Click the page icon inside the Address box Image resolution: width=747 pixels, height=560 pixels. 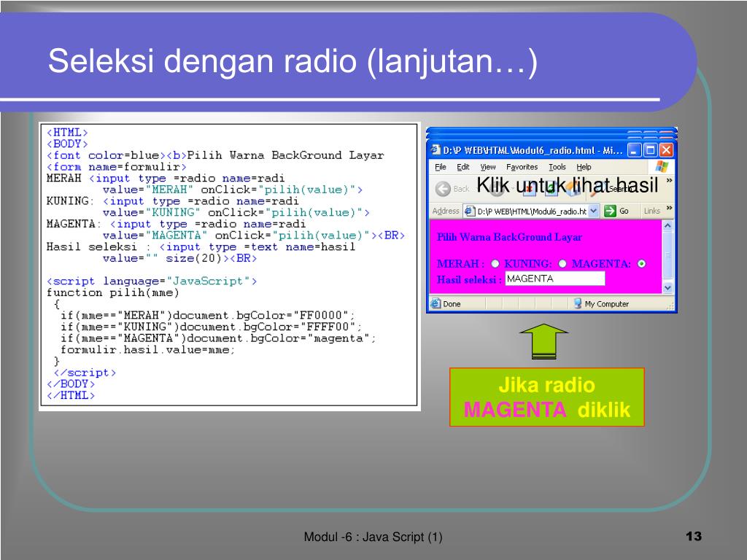click(469, 211)
